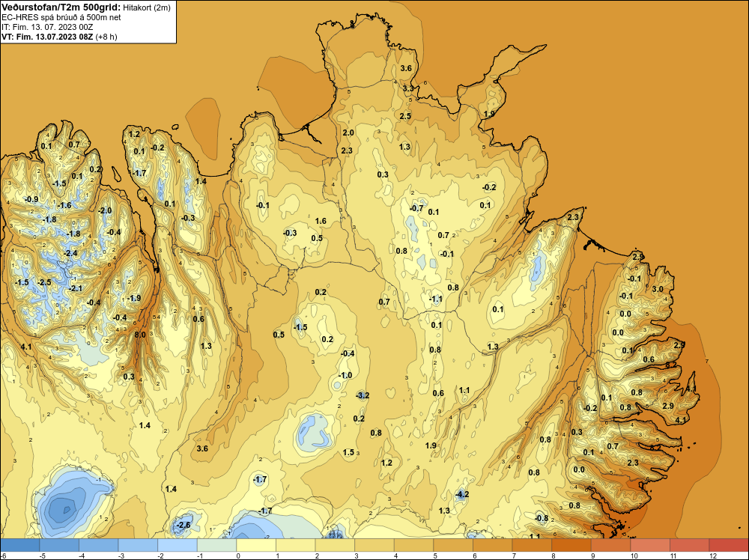Click the "Hitakort (2m)" label in header
749x560 pixels.
(x=147, y=7)
